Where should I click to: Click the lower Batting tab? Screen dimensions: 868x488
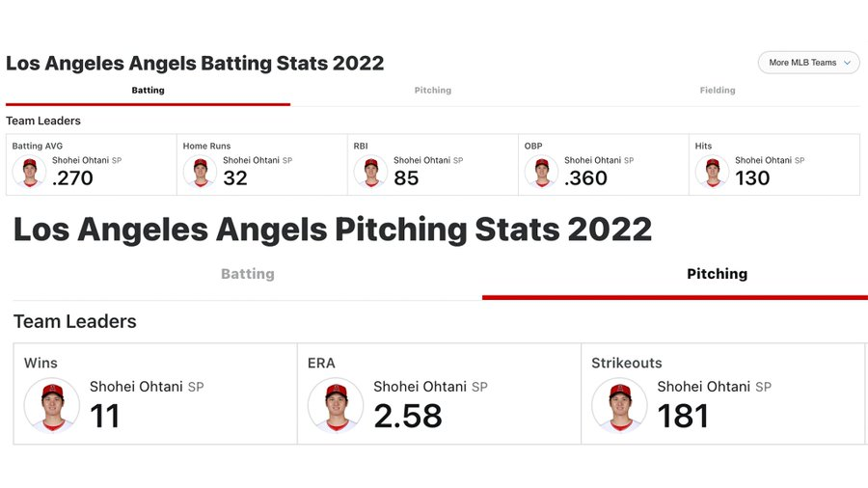(248, 274)
